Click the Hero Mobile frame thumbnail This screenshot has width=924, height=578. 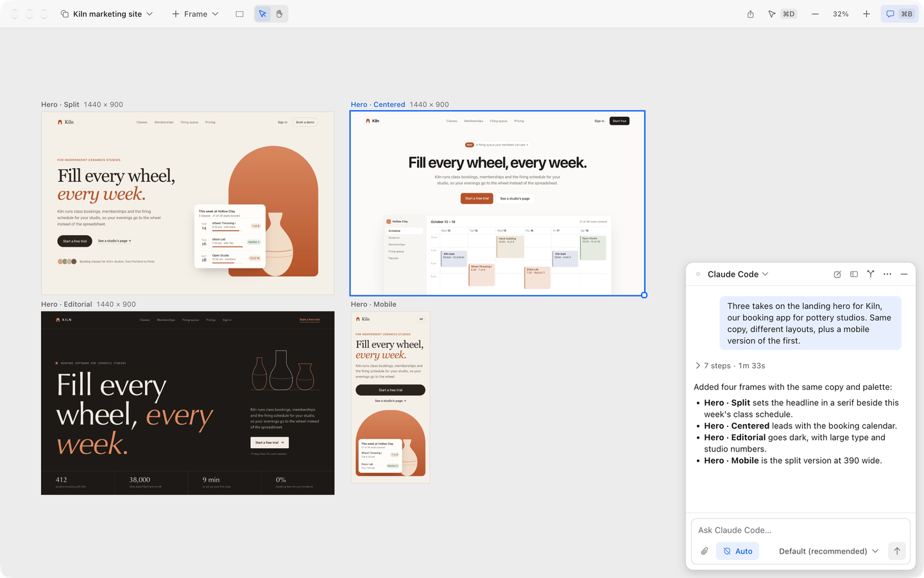pyautogui.click(x=390, y=397)
